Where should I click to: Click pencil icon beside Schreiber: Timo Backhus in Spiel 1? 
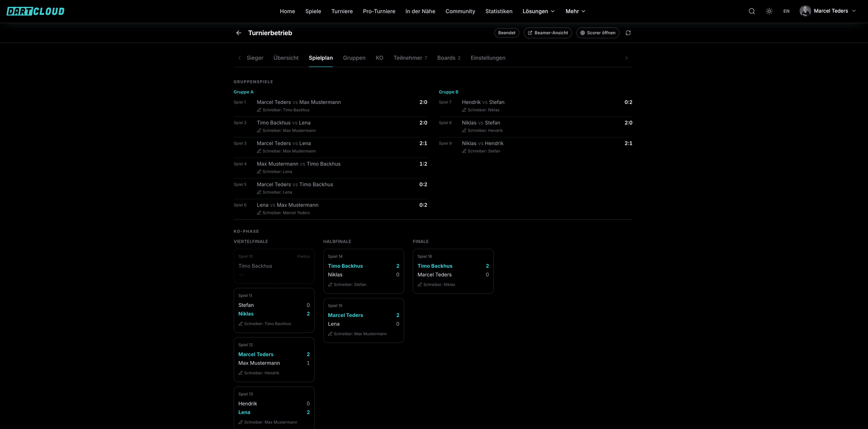259,110
